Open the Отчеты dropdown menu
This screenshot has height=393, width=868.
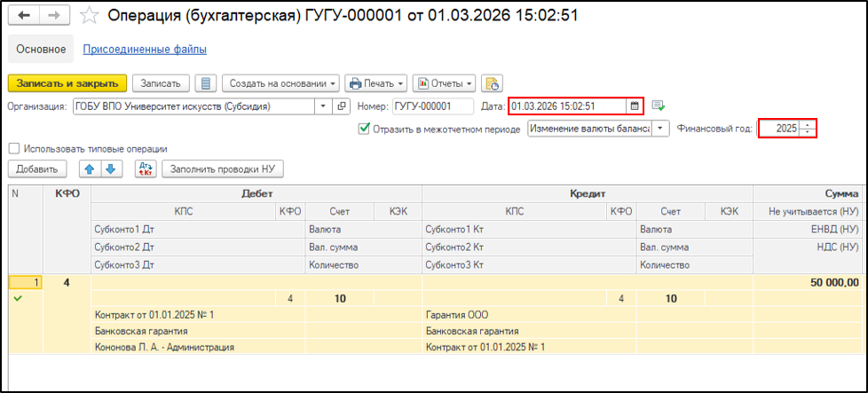(x=445, y=83)
